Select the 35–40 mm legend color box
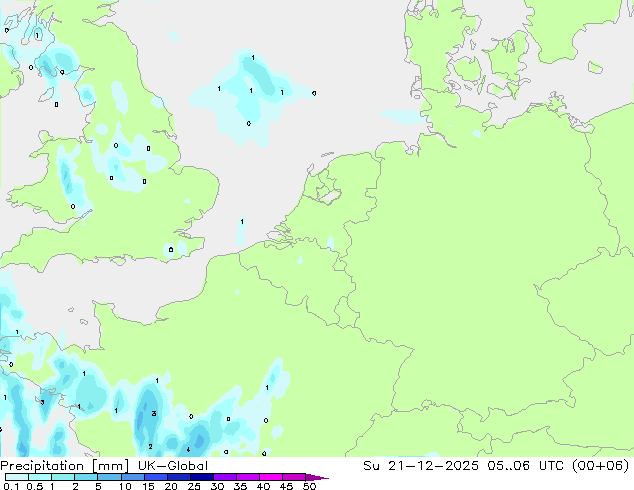634x490 pixels. tap(247, 477)
